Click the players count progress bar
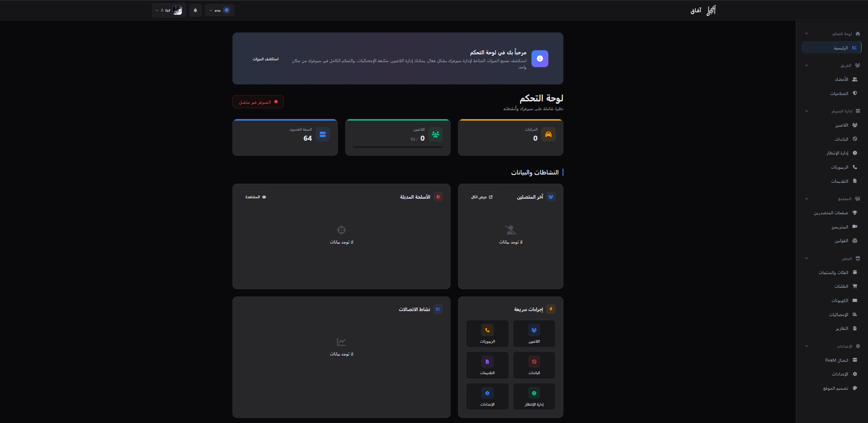Image resolution: width=868 pixels, height=423 pixels. 398,147
